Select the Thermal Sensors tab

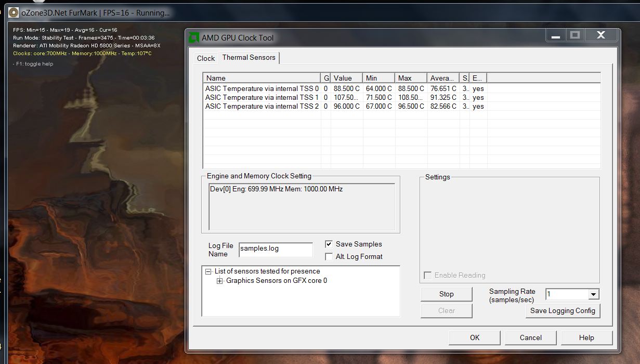pos(249,57)
